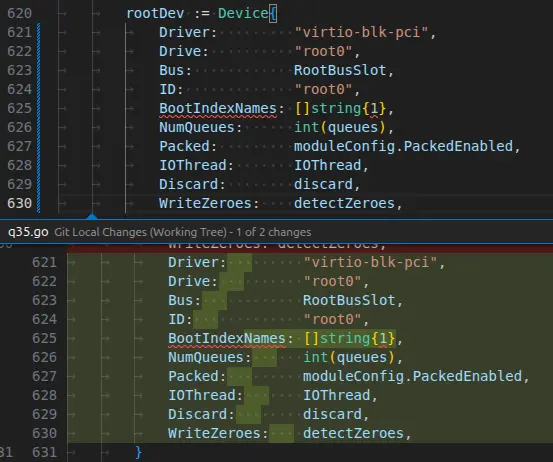This screenshot has width=553, height=462.
Task: Click Discard: field in the diff peek
Action: point(201,415)
